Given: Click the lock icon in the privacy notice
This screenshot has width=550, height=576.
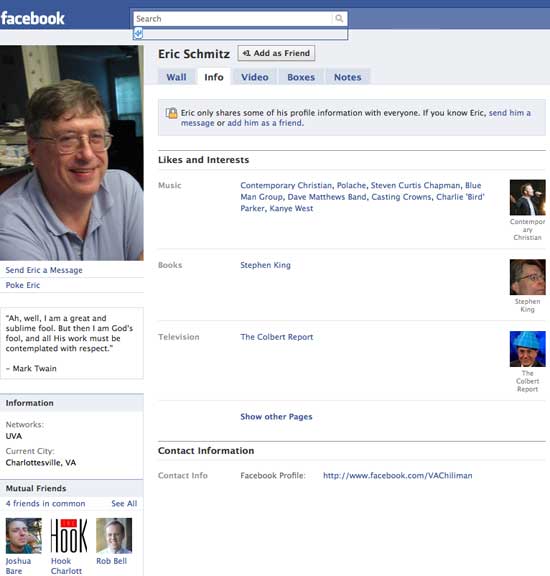Looking at the screenshot, I should click(x=171, y=113).
